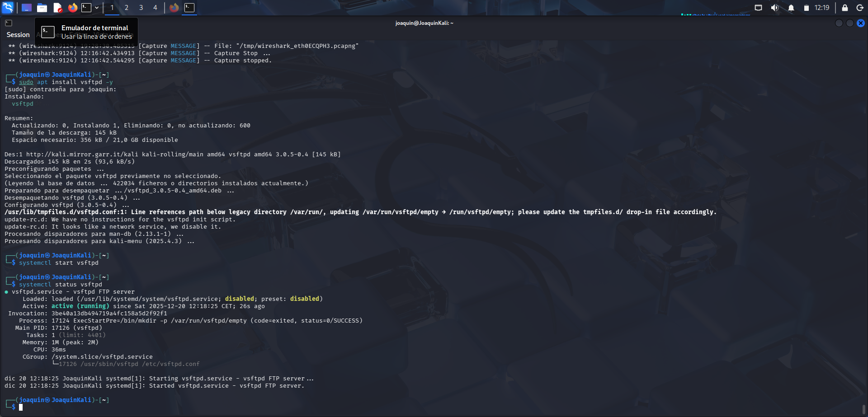The image size is (868, 417).
Task: Open the volume control in the system tray
Action: tap(774, 7)
